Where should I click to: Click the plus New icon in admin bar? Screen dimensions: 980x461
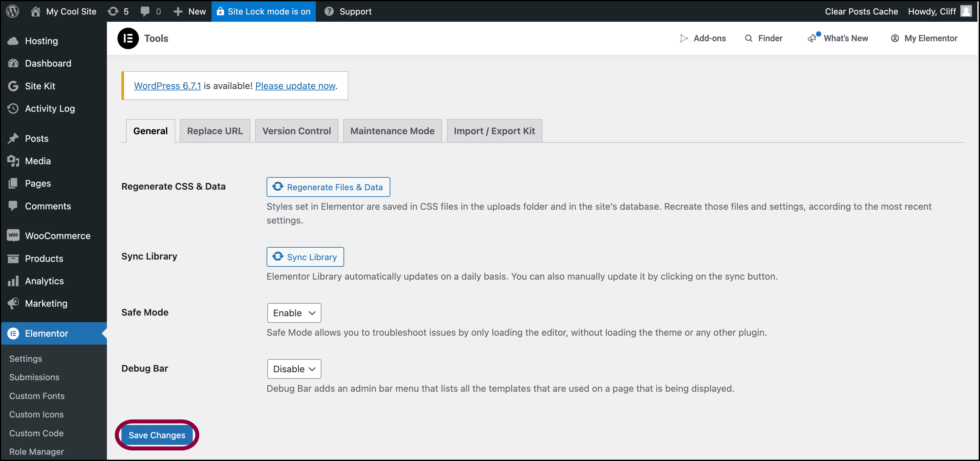pyautogui.click(x=178, y=12)
